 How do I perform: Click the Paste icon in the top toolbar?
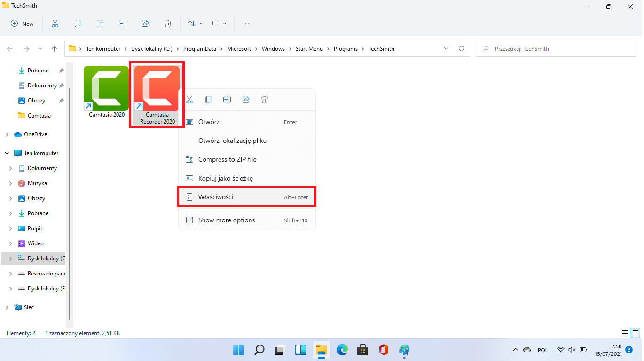[x=100, y=24]
